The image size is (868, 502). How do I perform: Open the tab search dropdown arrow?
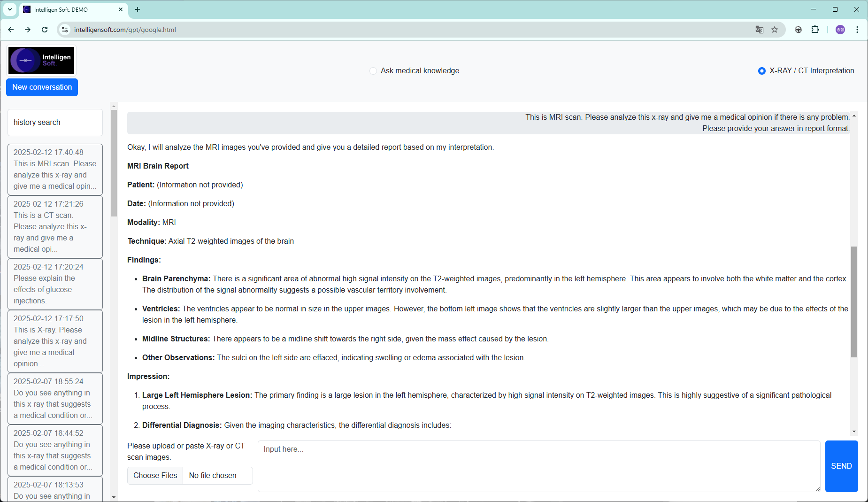(x=9, y=9)
